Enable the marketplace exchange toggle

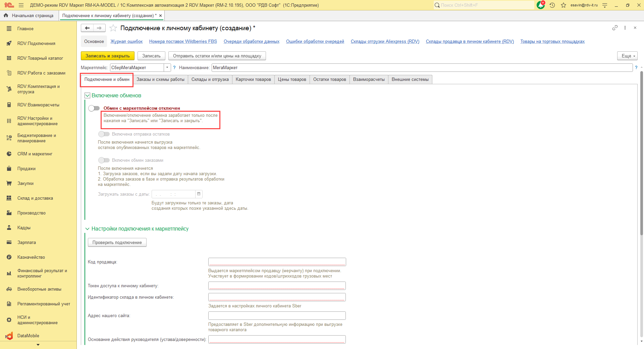pyautogui.click(x=94, y=108)
